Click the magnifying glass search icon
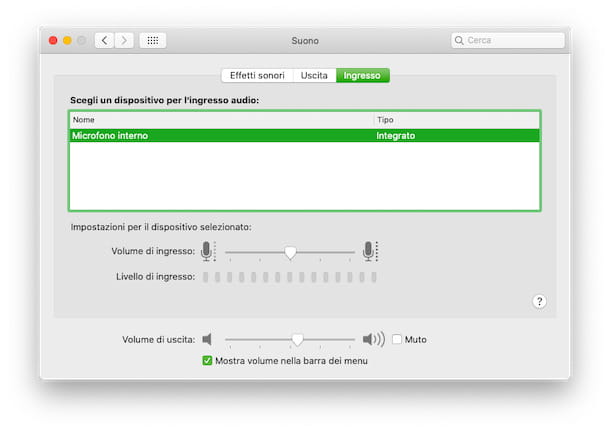Screen dimensions: 610x432 tap(459, 40)
